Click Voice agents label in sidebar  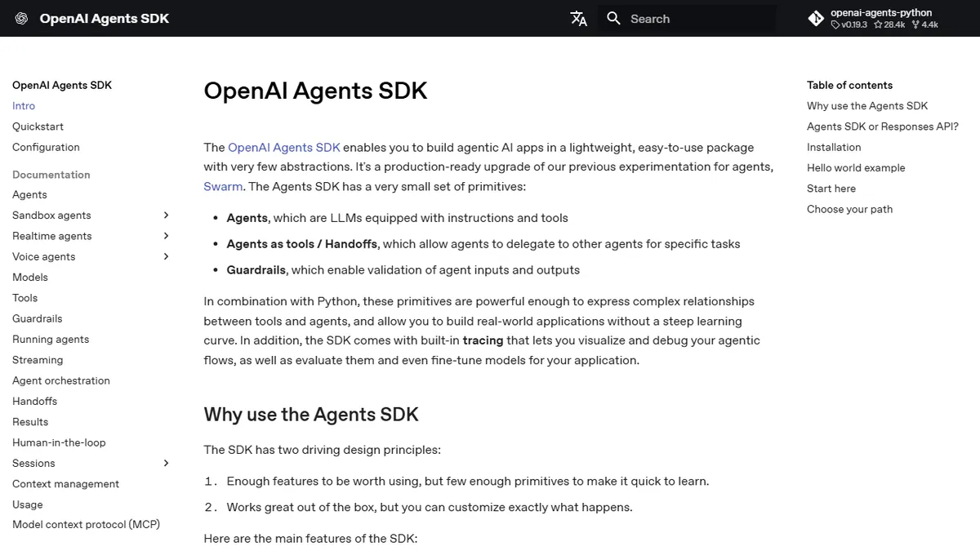[43, 256]
